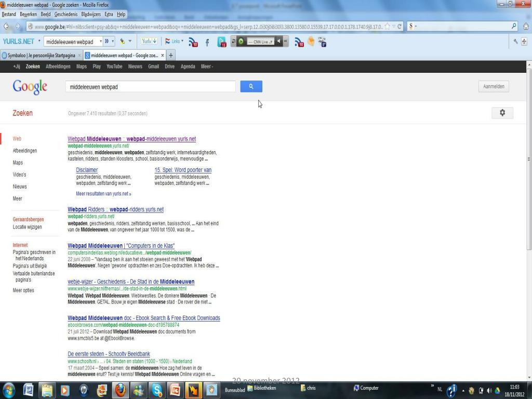The height and width of the screenshot is (399, 532).
Task: Click Meer resultaten van yurls.net
Action: coord(103,194)
